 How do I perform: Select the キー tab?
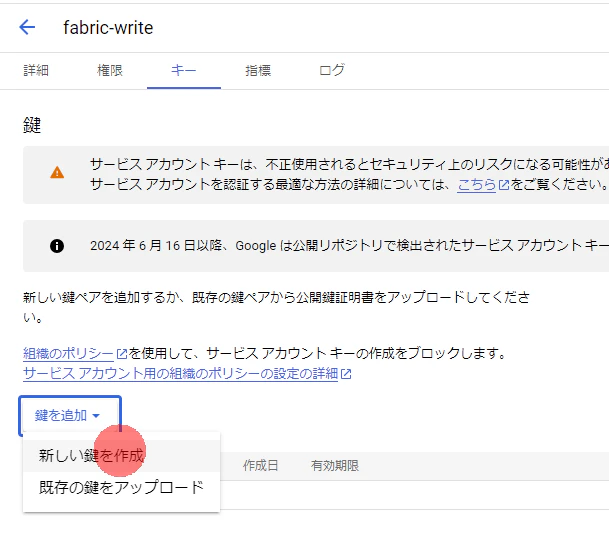click(184, 70)
